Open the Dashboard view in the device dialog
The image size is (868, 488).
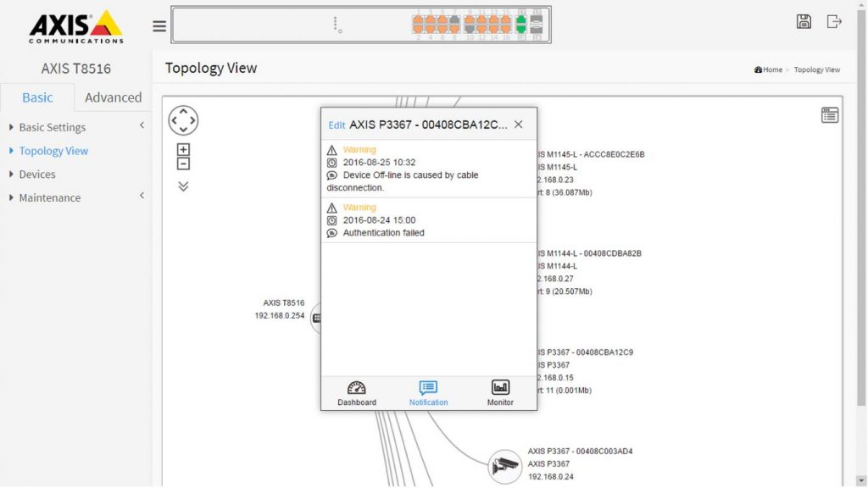(356, 393)
